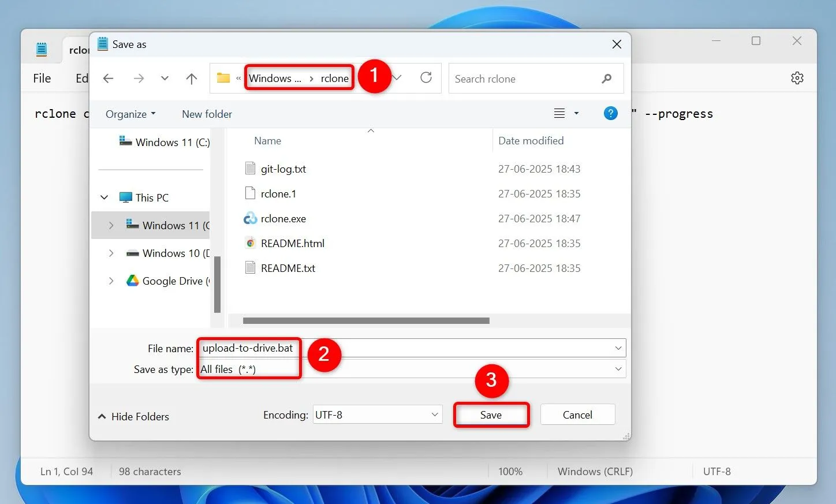Image resolution: width=836 pixels, height=504 pixels.
Task: Expand the Google Drive tree item
Action: click(x=111, y=281)
